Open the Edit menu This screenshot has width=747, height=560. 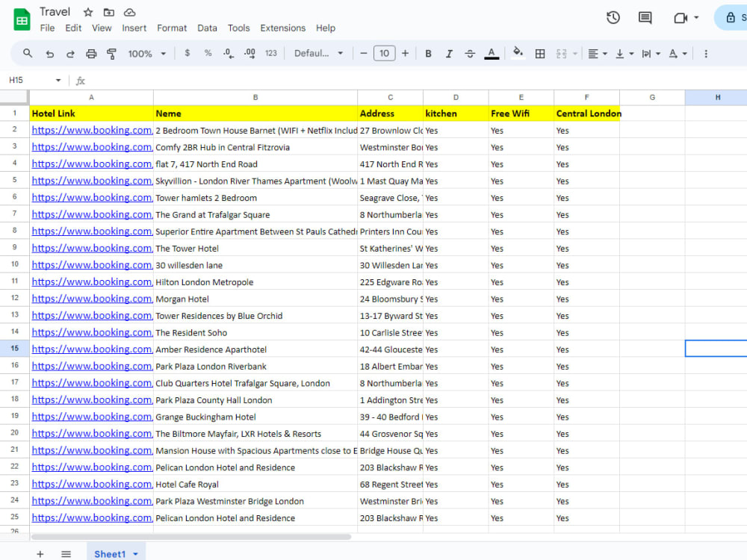(73, 28)
